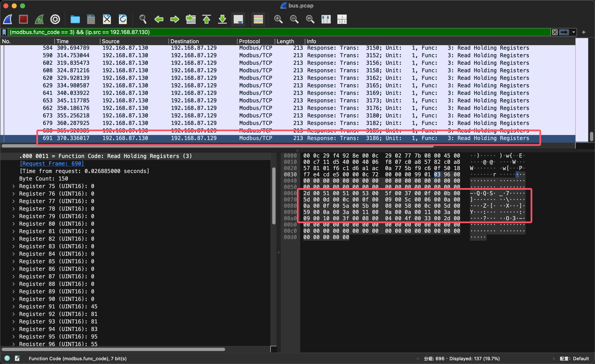Expand Register 94 (UINT16): 83 entry
595x364 pixels.
pos(14,329)
